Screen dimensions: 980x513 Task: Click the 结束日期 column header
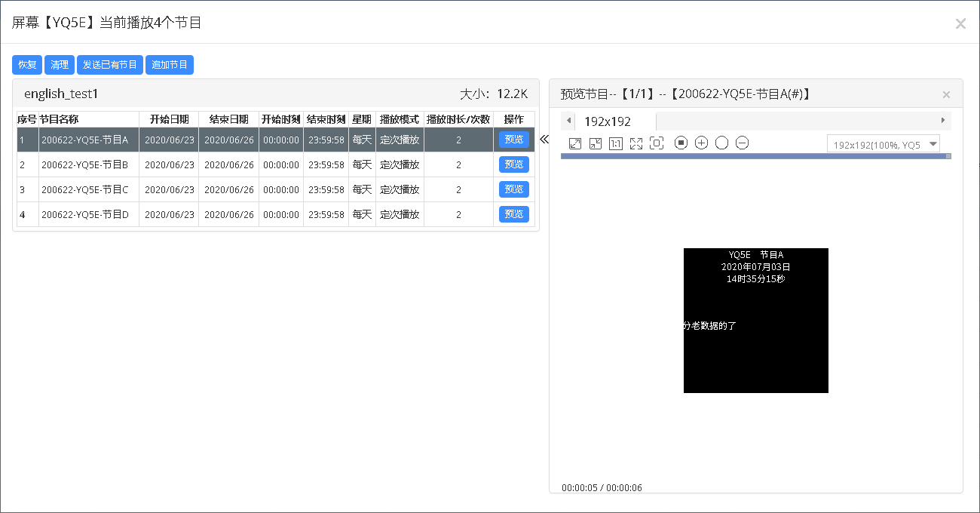[x=229, y=119]
